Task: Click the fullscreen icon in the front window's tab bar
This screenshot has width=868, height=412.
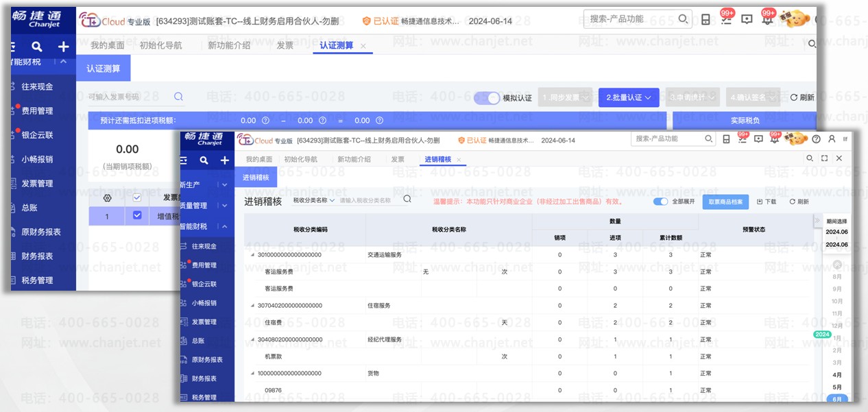Action: pyautogui.click(x=824, y=158)
